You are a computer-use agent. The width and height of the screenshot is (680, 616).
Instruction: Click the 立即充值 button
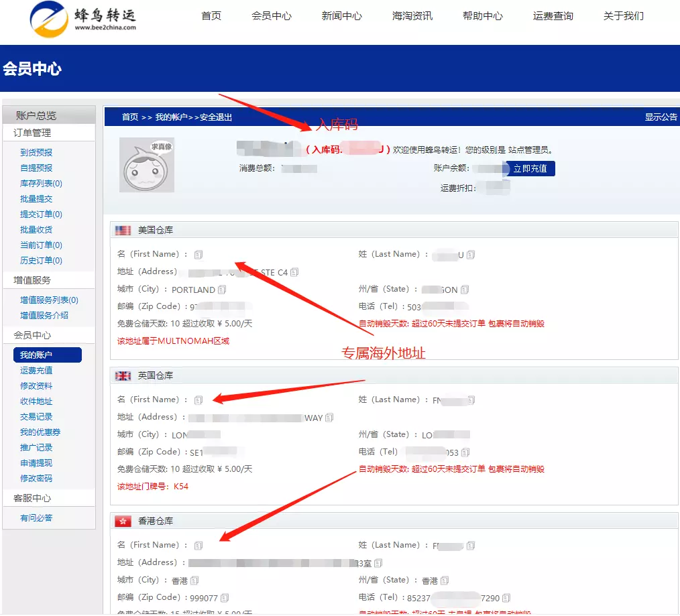point(530,169)
